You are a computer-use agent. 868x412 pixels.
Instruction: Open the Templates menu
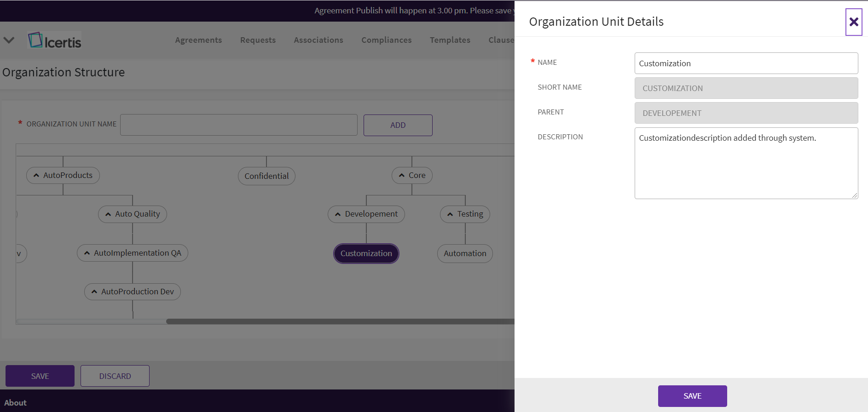click(450, 40)
